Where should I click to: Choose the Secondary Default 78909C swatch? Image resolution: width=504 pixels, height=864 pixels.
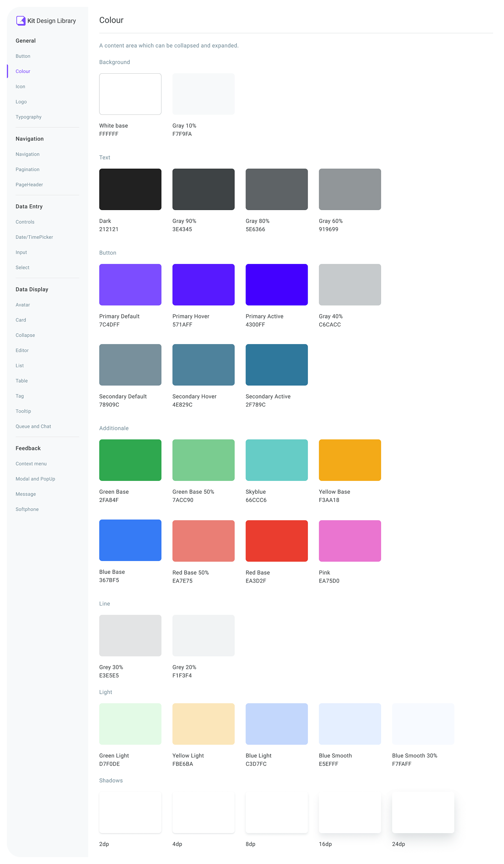pos(130,365)
